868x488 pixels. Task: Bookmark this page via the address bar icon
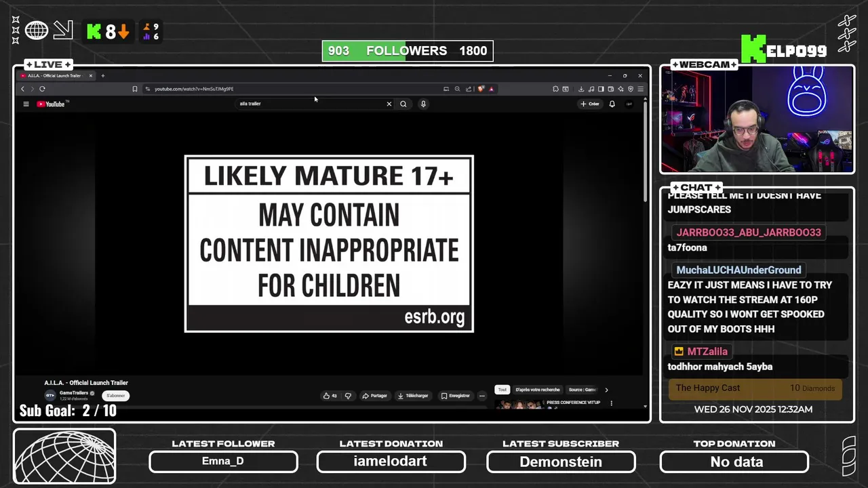click(134, 89)
